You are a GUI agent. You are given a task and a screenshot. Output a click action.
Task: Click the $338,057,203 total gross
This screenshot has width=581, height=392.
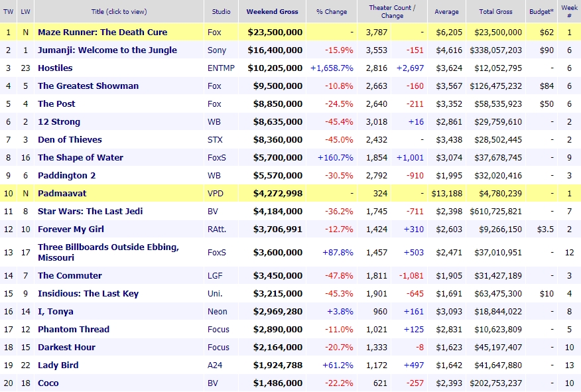tap(496, 50)
